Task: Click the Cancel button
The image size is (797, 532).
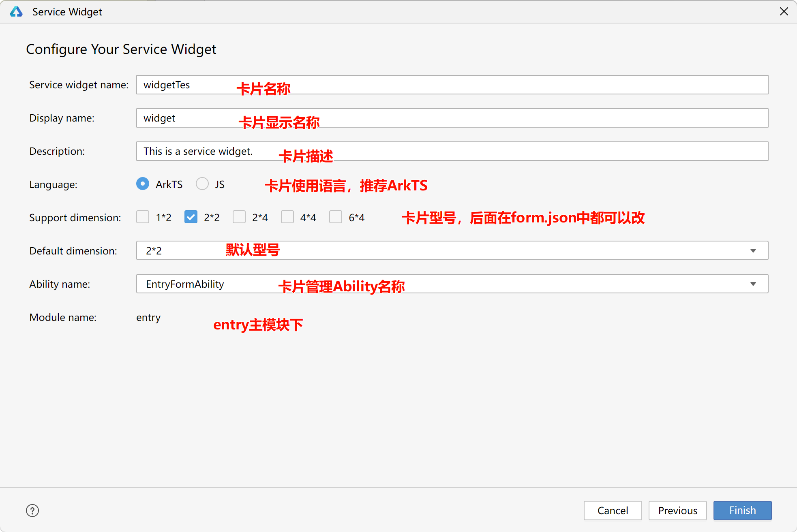Action: 613,511
